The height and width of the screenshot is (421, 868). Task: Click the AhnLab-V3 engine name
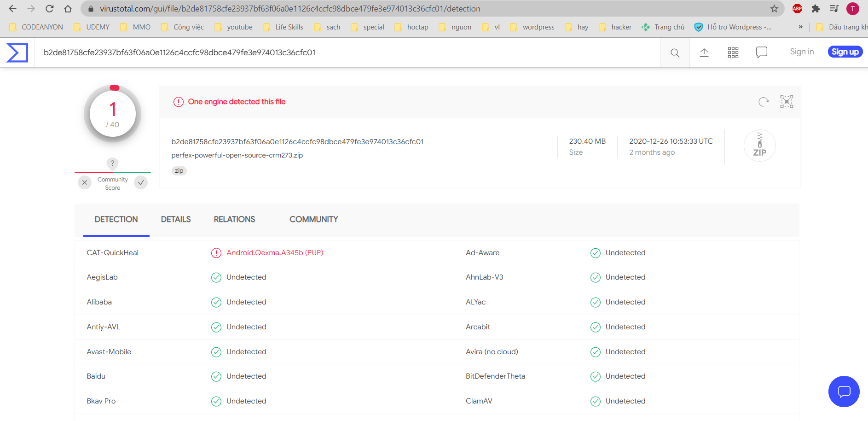[x=484, y=277]
